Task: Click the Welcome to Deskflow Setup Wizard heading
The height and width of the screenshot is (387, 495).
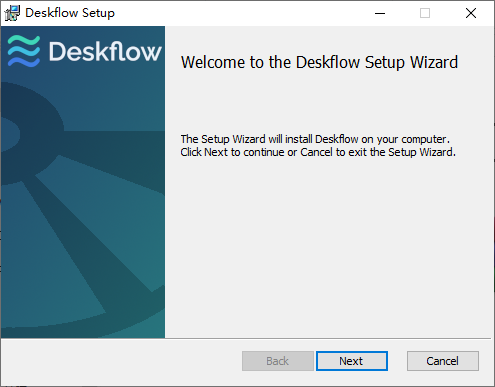Action: (x=319, y=62)
